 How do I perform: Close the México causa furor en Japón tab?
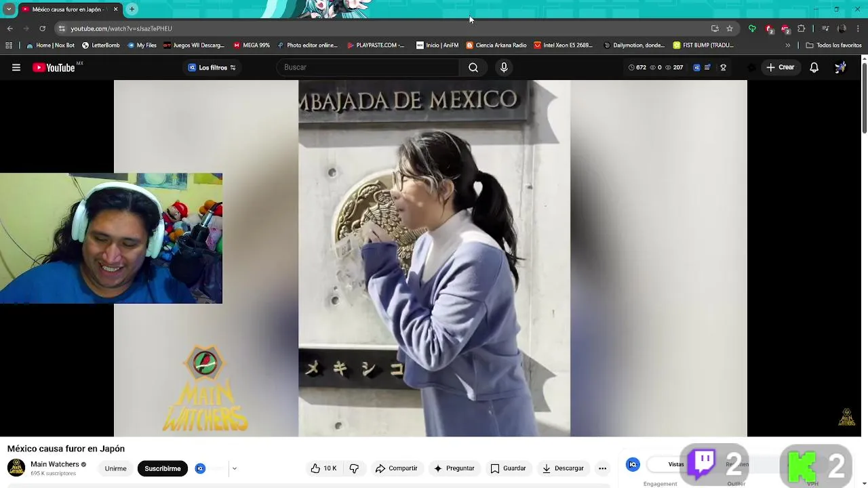coord(115,9)
